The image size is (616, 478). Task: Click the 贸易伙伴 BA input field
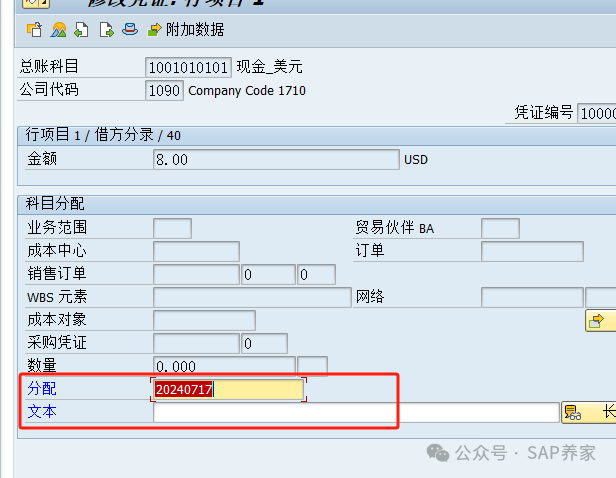(500, 228)
